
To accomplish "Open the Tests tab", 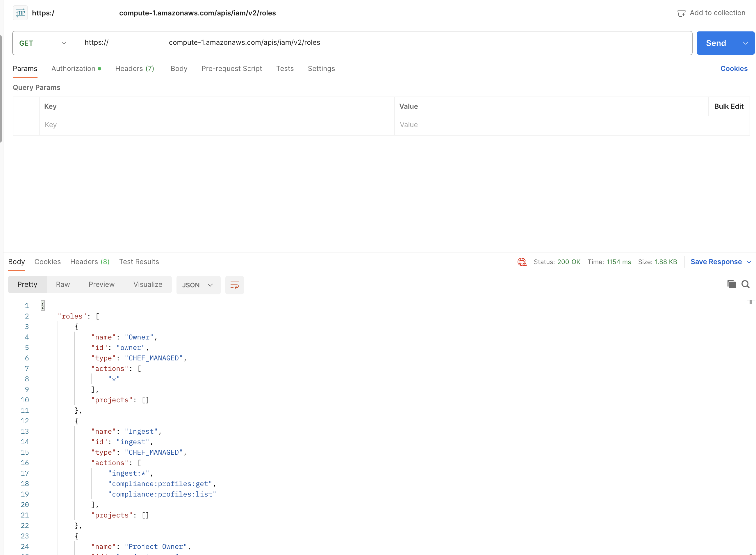I will (285, 68).
